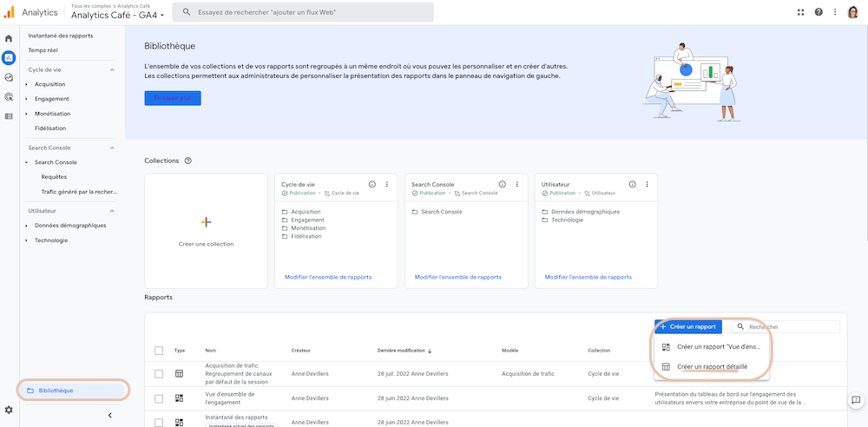868x427 pixels.
Task: Open more options for Search Console collection
Action: (x=517, y=184)
